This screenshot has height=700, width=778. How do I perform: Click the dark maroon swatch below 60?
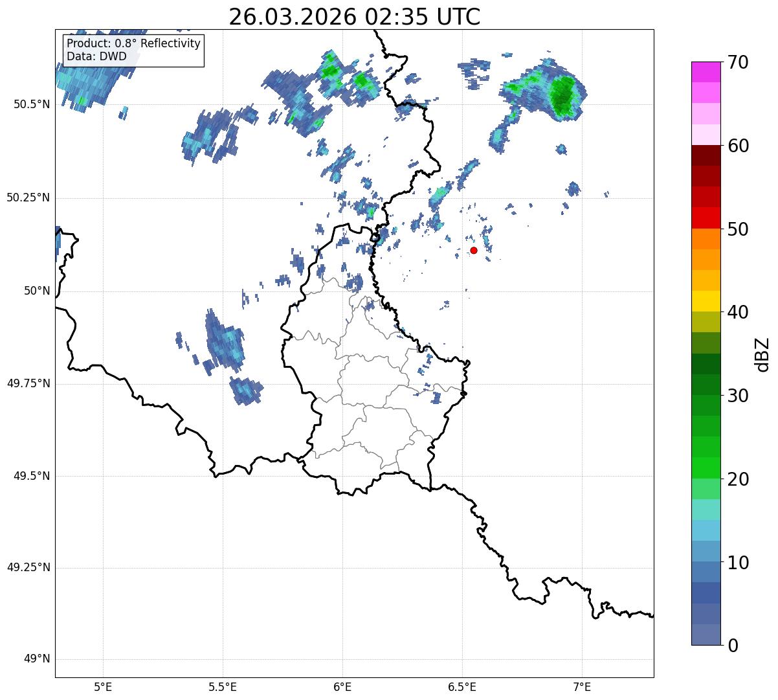[706, 155]
